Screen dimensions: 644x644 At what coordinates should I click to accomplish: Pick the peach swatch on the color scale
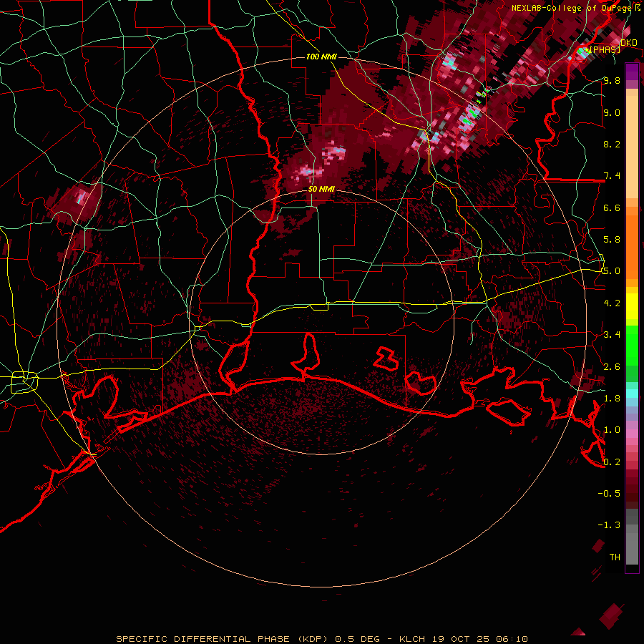click(x=632, y=147)
